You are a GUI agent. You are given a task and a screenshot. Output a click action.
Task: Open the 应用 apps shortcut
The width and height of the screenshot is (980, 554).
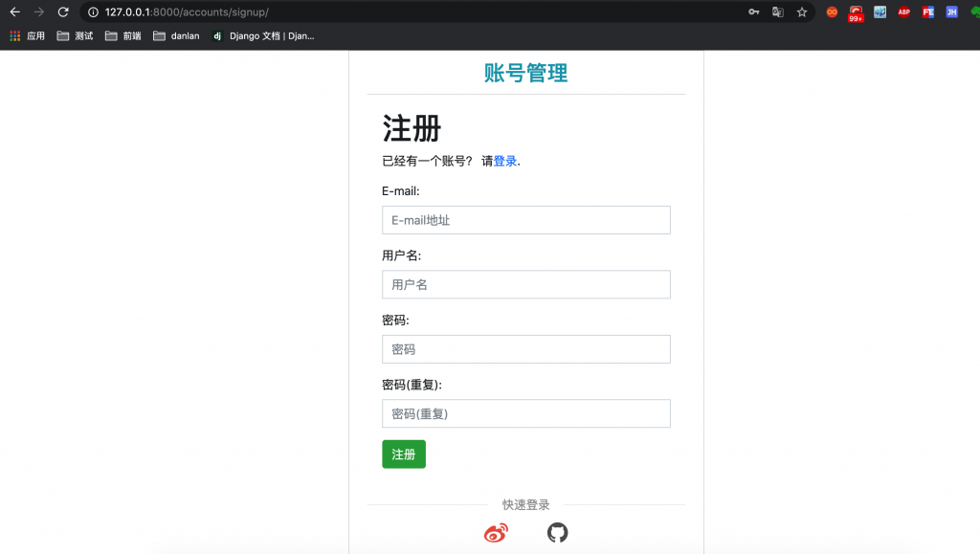(28, 36)
